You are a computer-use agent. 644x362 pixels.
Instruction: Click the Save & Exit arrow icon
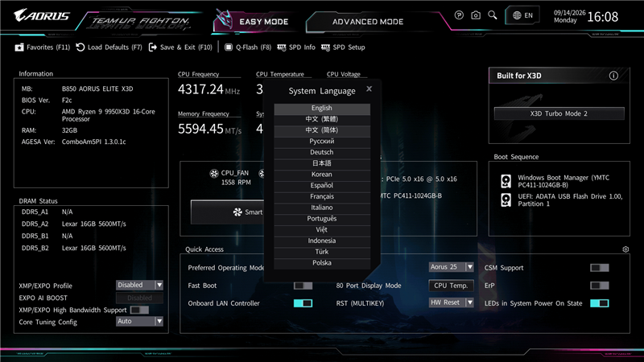point(152,47)
